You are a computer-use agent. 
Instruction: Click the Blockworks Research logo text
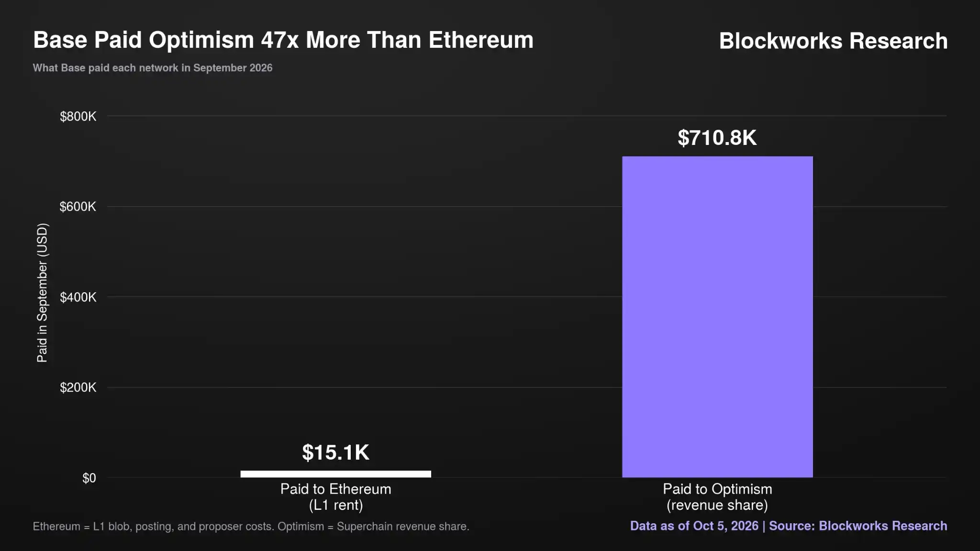833,41
